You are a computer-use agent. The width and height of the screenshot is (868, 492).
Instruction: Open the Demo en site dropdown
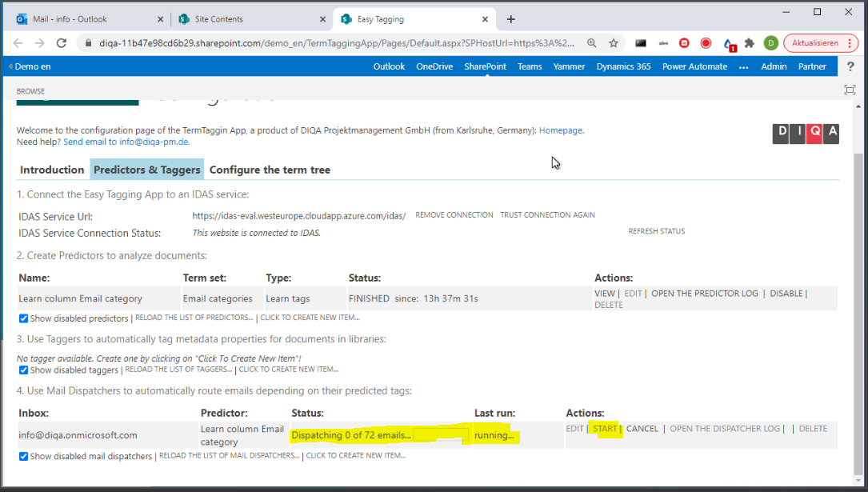tap(30, 67)
